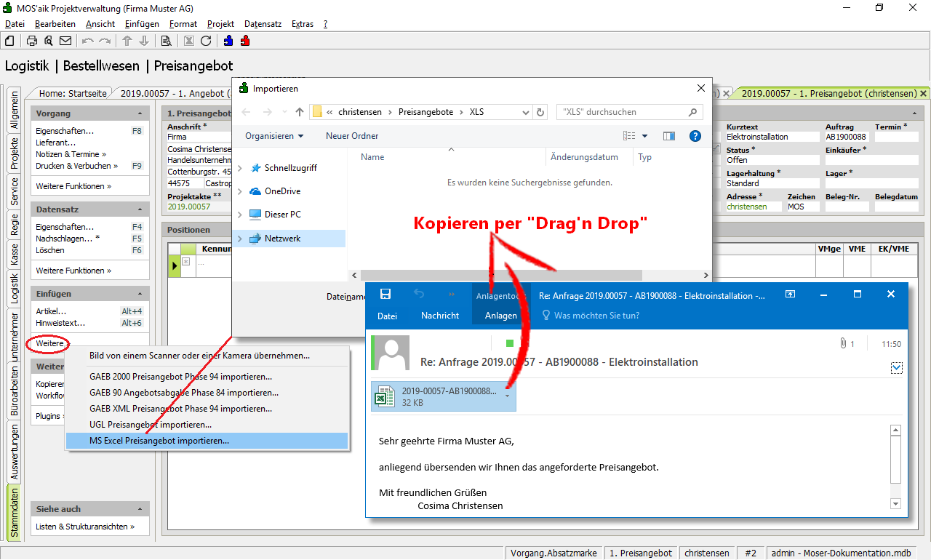Click the envelope email toolbar icon
Screen dimensions: 931x560
(x=65, y=41)
